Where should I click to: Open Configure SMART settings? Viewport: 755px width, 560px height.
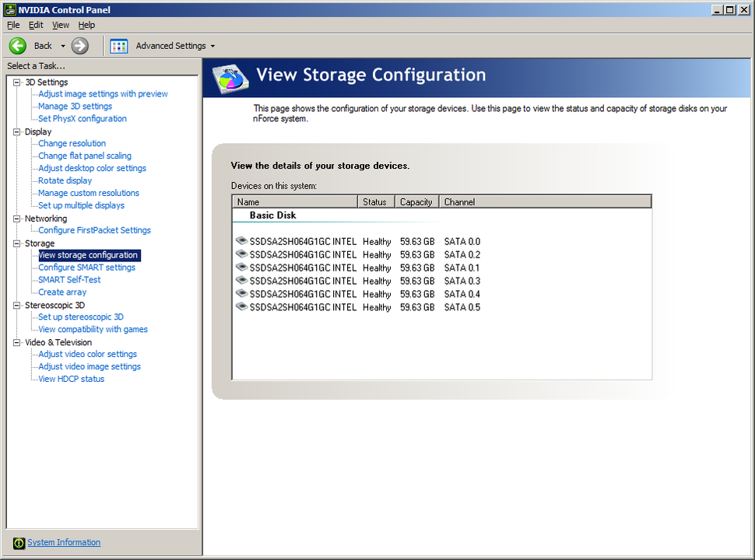[86, 268]
